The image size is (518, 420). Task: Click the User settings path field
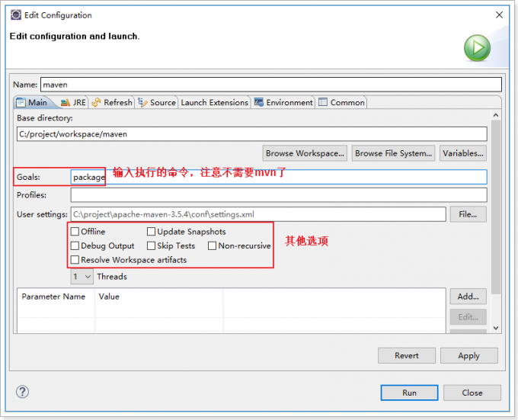coord(258,214)
